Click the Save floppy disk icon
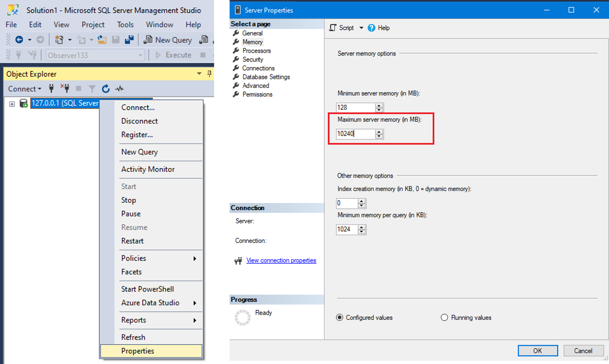The height and width of the screenshot is (364, 609). tap(115, 39)
